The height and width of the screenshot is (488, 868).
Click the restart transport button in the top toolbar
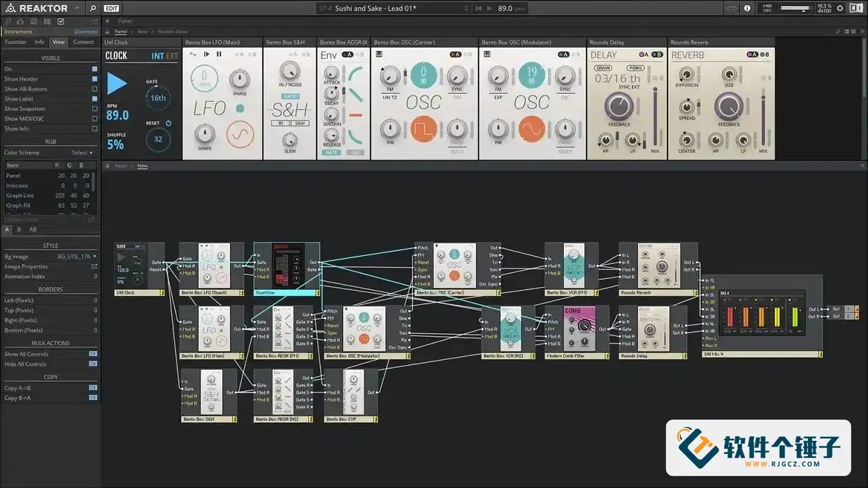coord(479,8)
